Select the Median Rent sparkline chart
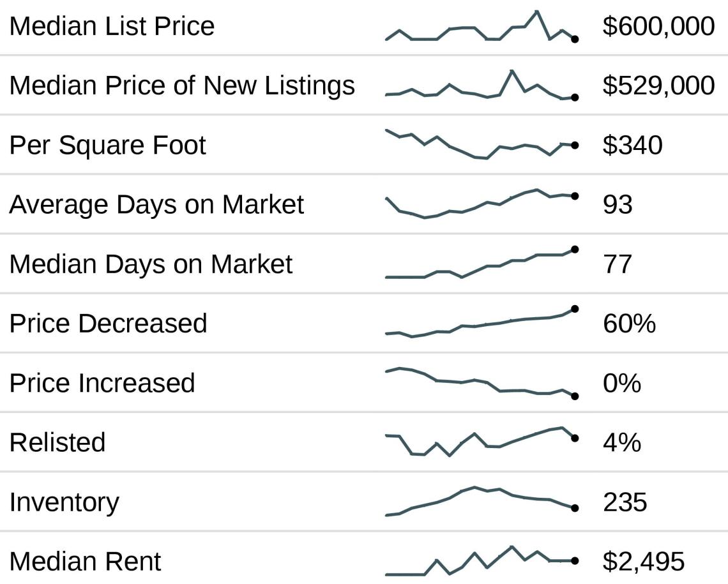Viewport: 728px width, 584px height. pyautogui.click(x=481, y=561)
